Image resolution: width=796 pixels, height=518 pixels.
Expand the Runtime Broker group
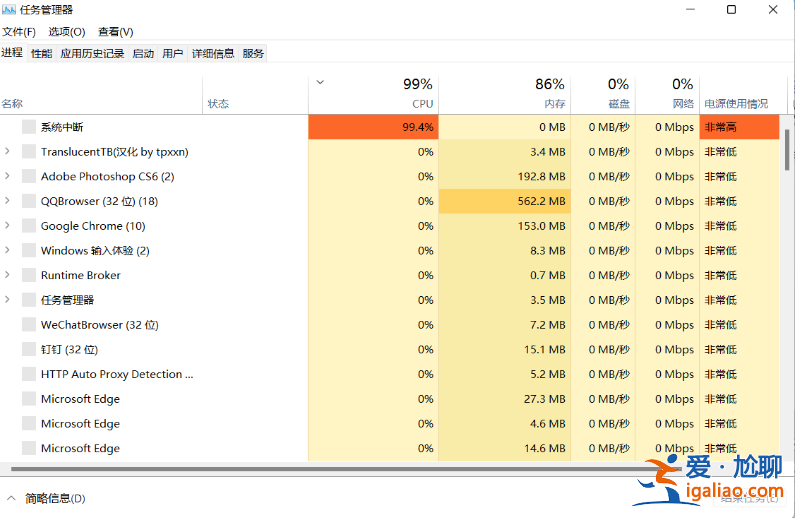click(x=7, y=275)
